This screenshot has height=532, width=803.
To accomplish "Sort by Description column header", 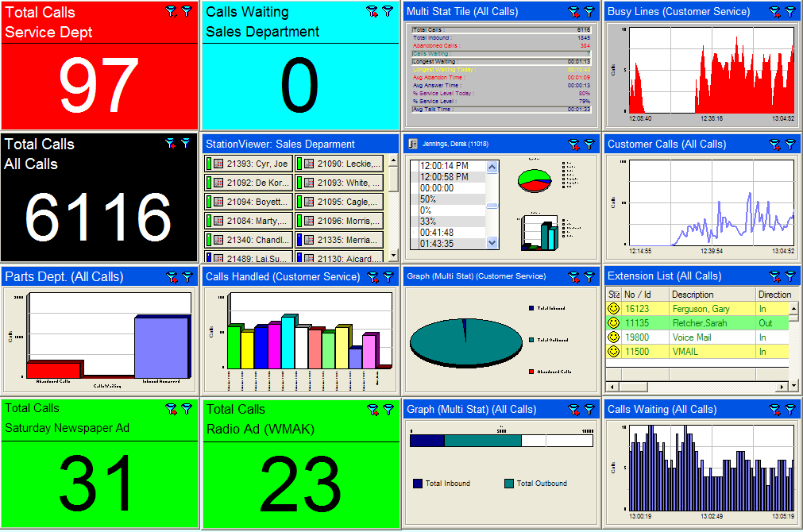I will click(x=711, y=295).
